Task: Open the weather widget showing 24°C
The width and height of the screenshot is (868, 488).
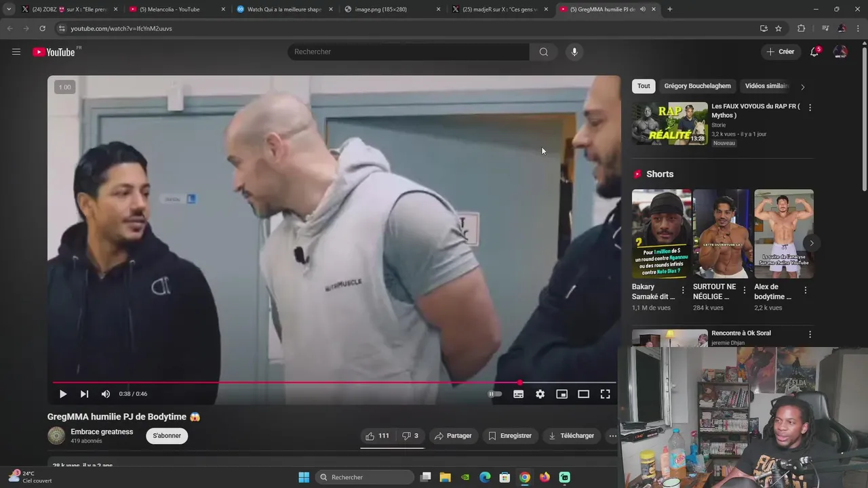Action: point(31,477)
